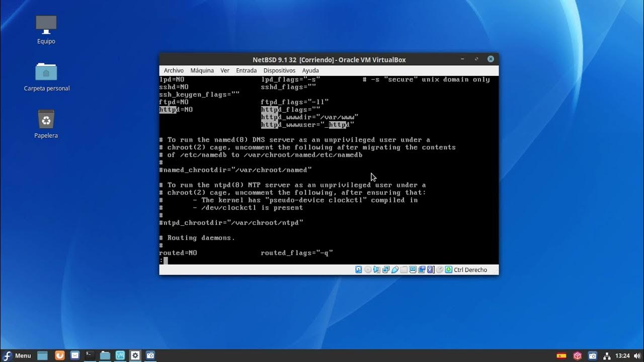Click the NetBSD 9.1 32 window title bar
This screenshot has height=362, width=644.
tap(329, 59)
